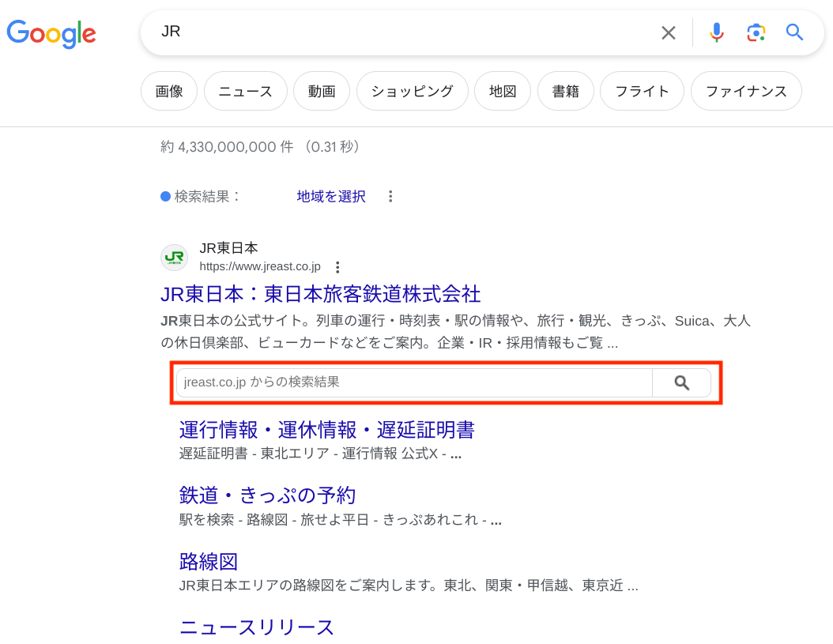Click the 地域を選択 link

[x=331, y=197]
